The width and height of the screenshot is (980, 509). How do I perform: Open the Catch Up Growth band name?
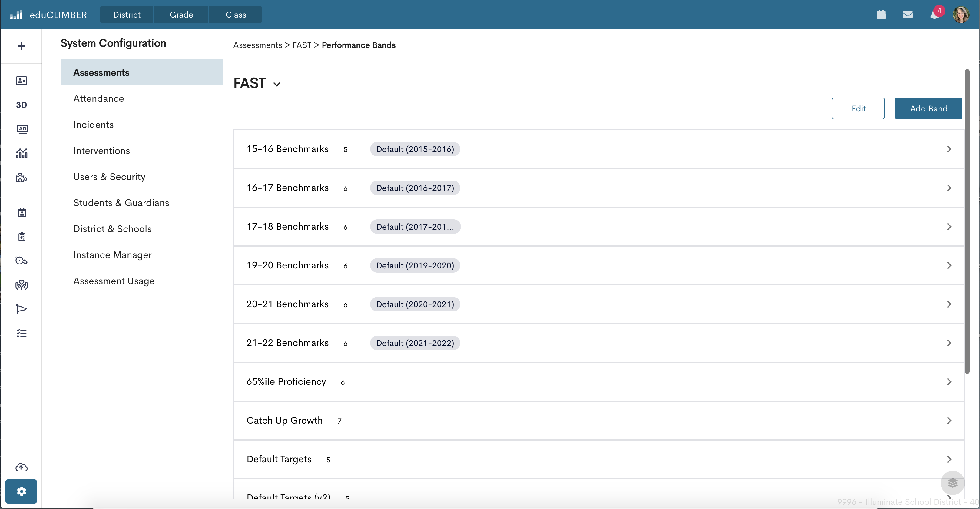[x=284, y=420]
